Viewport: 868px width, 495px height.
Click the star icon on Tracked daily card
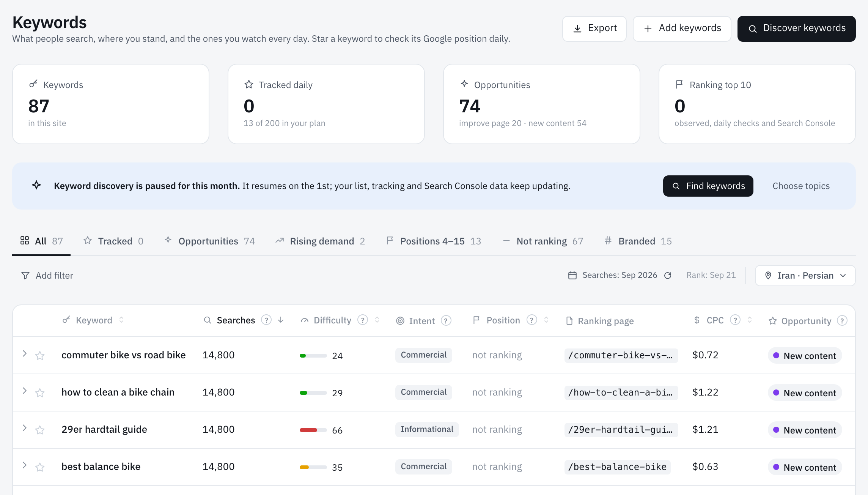[x=249, y=84]
